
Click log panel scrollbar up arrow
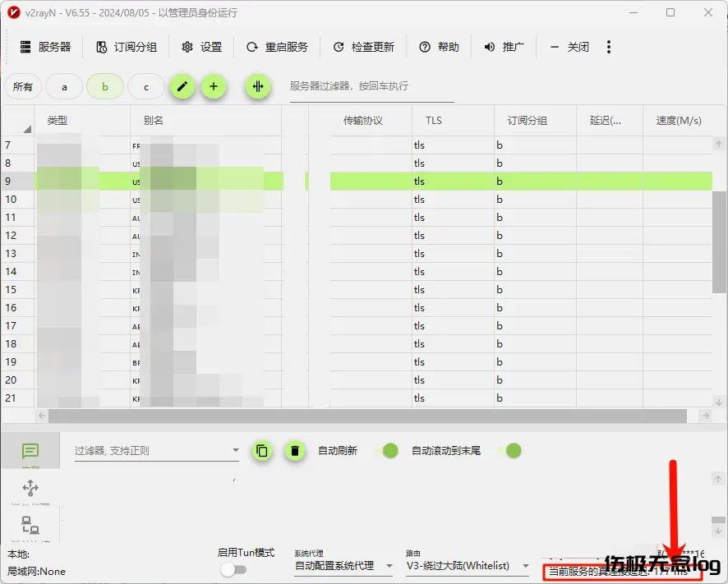pyautogui.click(x=718, y=479)
